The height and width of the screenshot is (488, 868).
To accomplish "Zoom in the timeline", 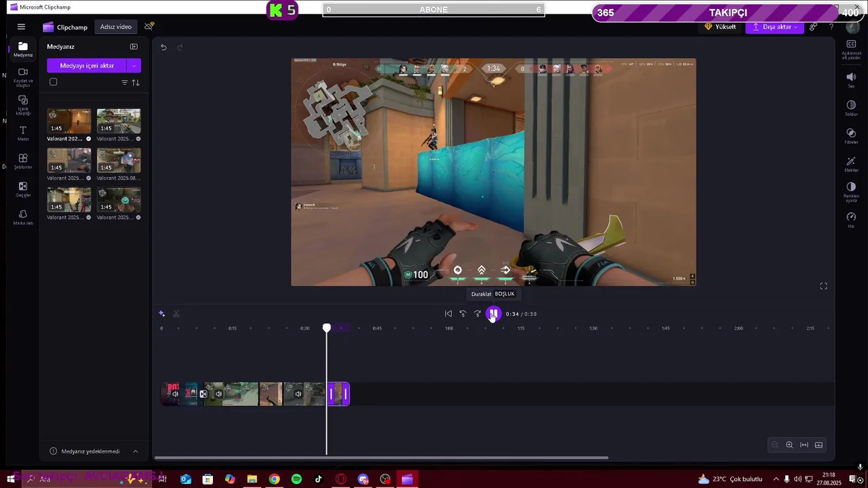I will (x=789, y=445).
